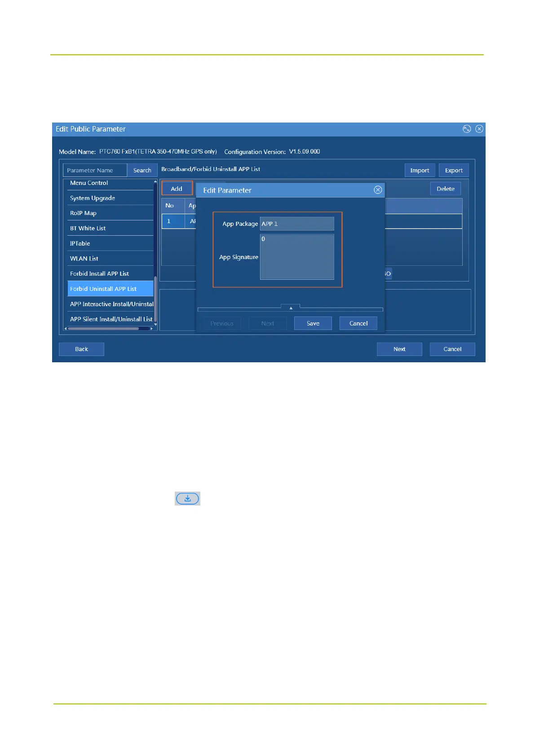Image resolution: width=535 pixels, height=756 pixels.
Task: Select APP Interactive Install/Uninstall item
Action: tap(110, 304)
